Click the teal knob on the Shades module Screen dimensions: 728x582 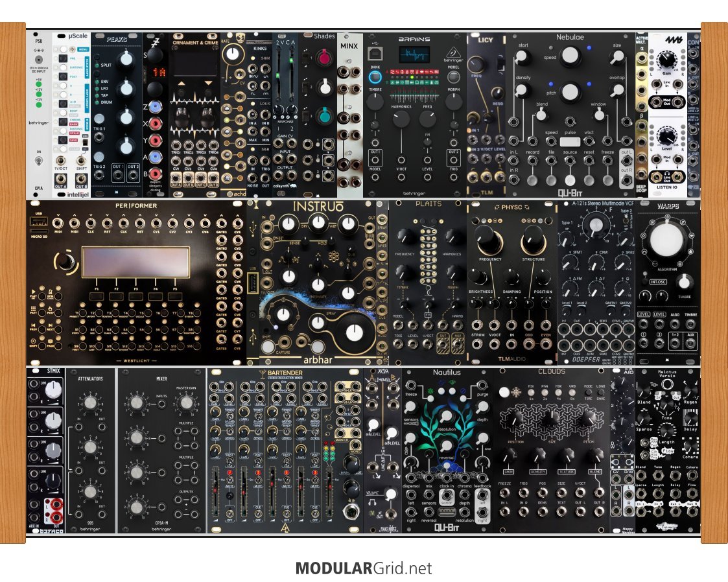pyautogui.click(x=326, y=115)
